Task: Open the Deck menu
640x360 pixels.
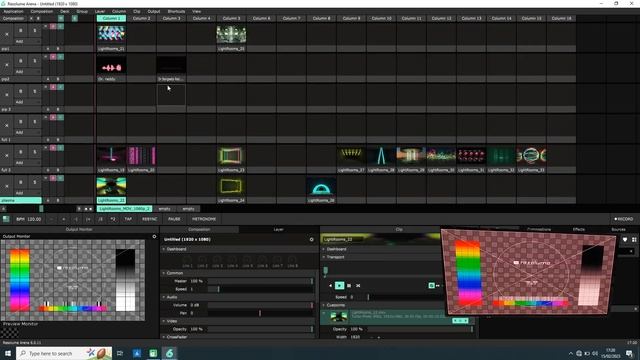Action: coord(64,11)
